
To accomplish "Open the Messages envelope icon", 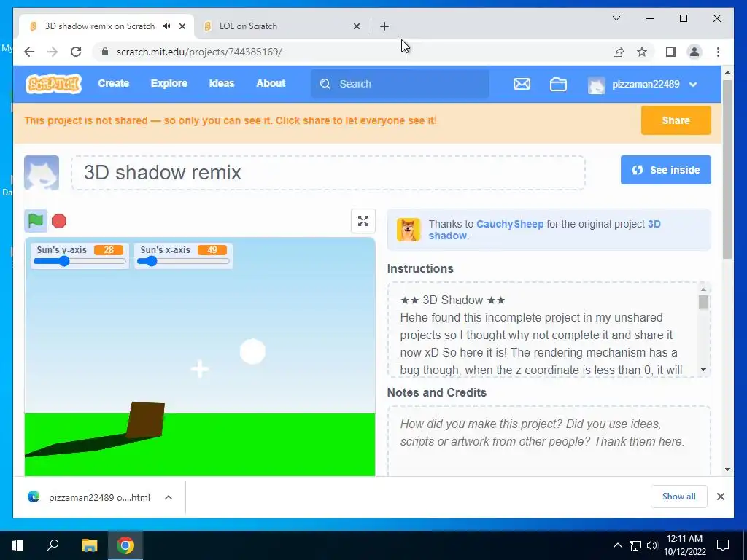I will [x=522, y=85].
